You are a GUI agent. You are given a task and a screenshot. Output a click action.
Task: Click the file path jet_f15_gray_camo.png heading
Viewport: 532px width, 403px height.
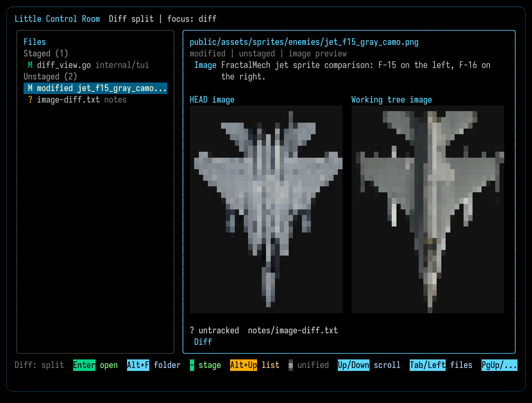(x=304, y=42)
